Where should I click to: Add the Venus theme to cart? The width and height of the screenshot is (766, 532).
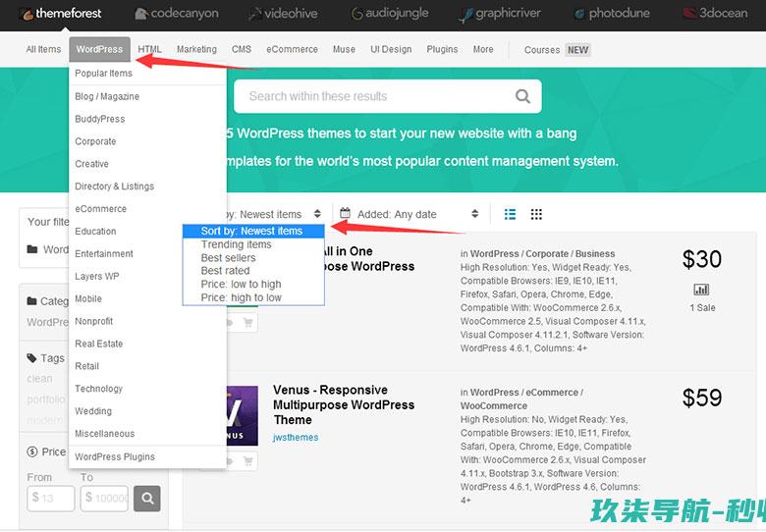(x=248, y=461)
